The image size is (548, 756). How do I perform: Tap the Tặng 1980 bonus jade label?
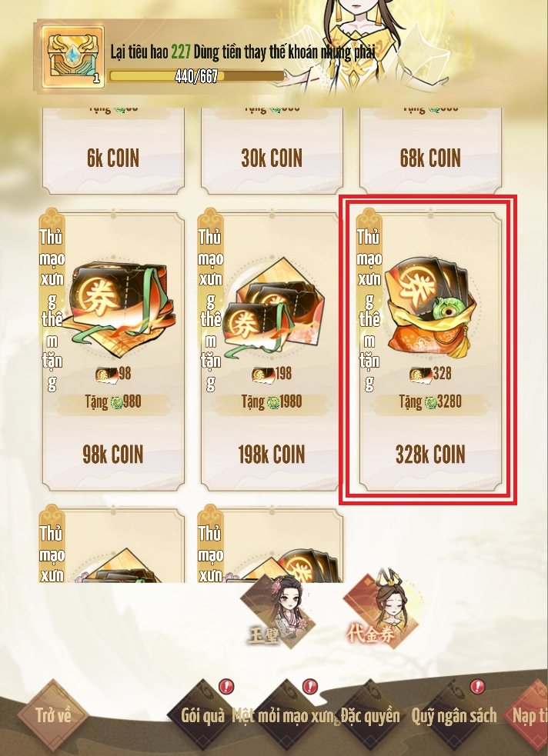[x=272, y=401]
